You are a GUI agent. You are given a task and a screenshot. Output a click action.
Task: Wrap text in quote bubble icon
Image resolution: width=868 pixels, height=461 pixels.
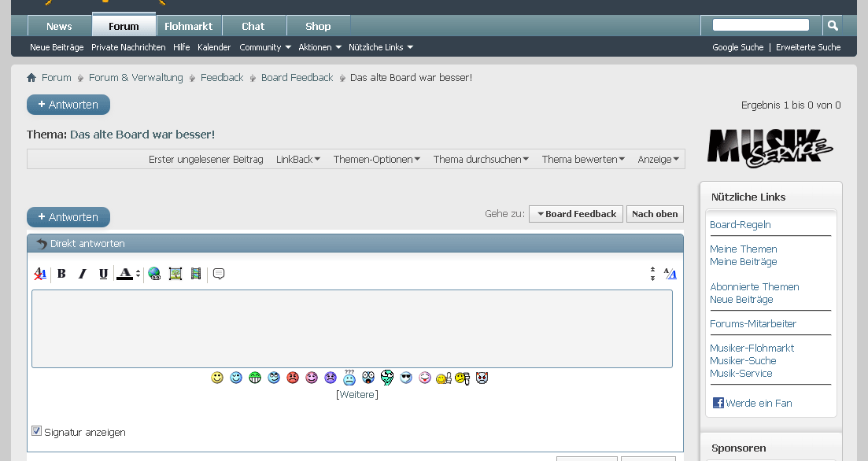219,274
